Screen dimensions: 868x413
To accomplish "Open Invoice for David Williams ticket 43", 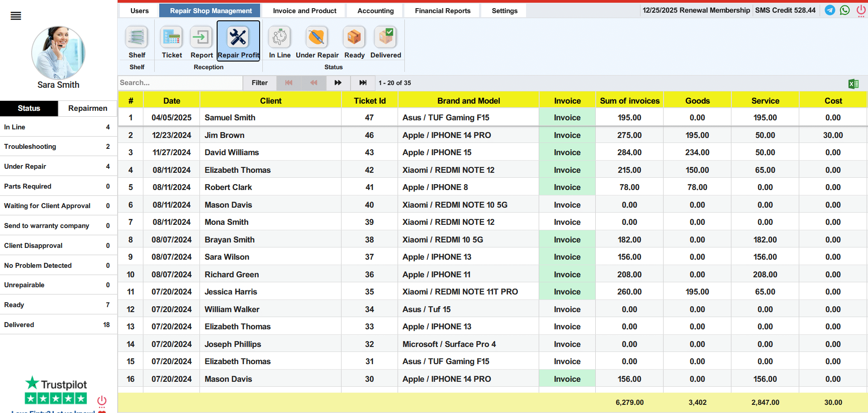I will (x=567, y=152).
